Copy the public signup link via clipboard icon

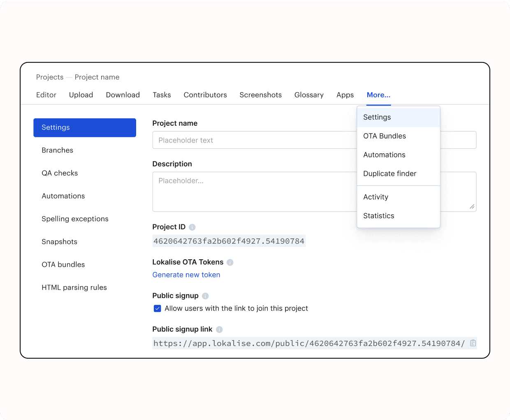[473, 343]
